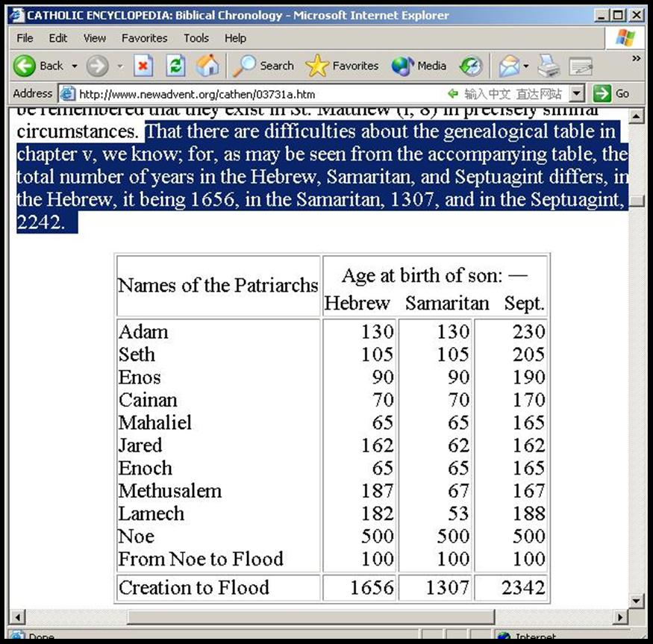The height and width of the screenshot is (644, 653).
Task: Refresh the page with the green arrows icon
Action: tap(175, 66)
